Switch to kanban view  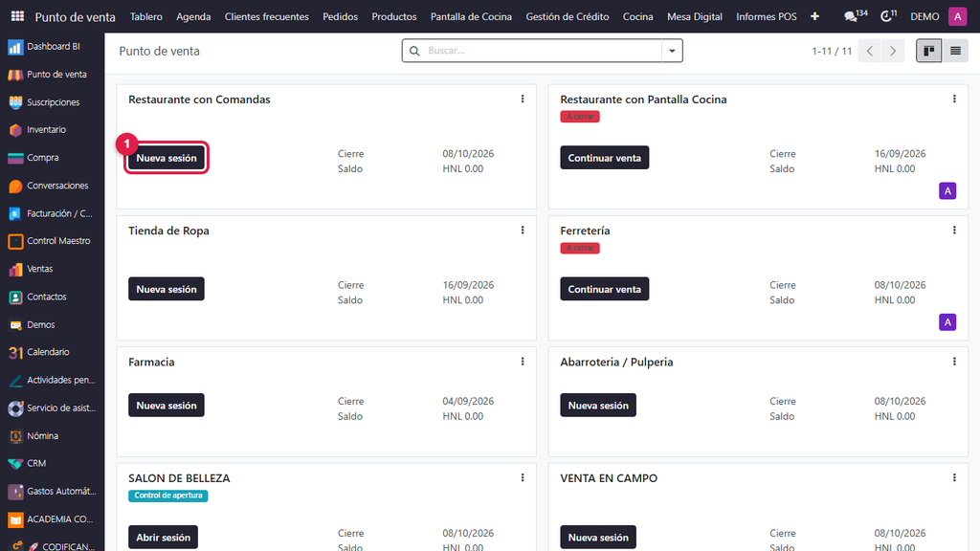tap(928, 51)
